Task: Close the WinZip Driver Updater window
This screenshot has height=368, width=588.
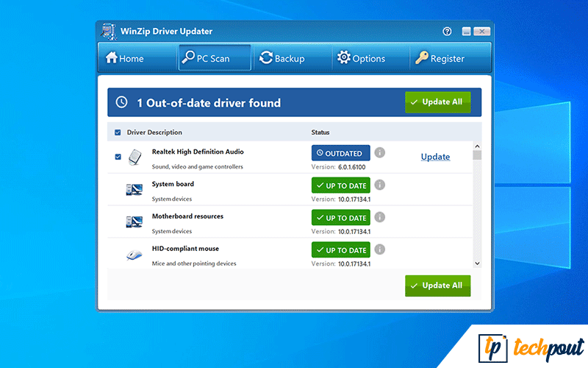Action: click(482, 31)
